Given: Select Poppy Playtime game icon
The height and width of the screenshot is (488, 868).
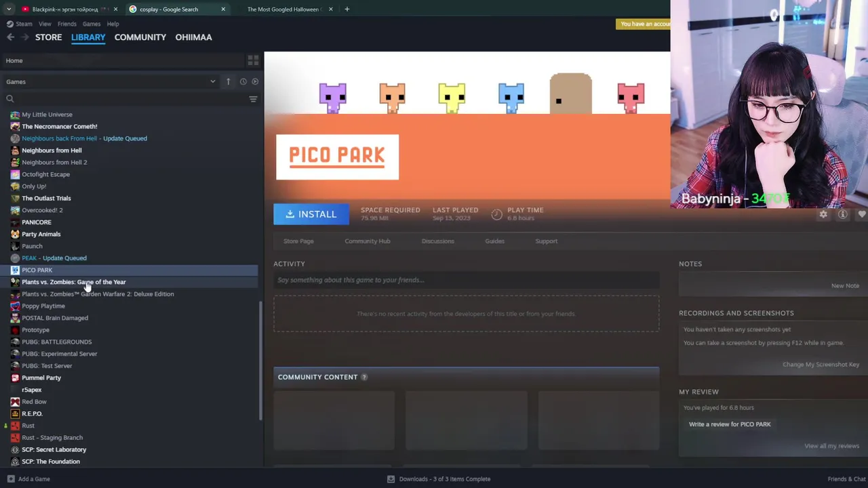Looking at the screenshot, I should pos(15,306).
